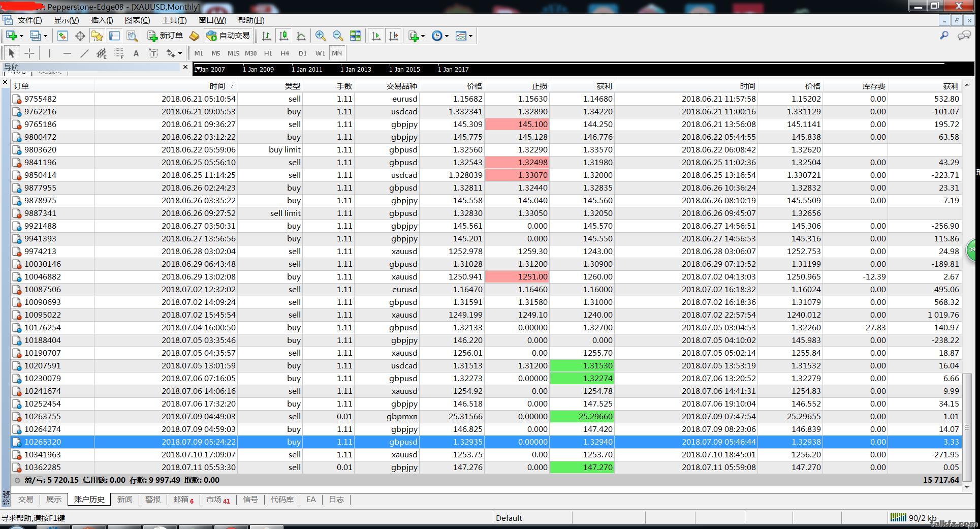Switch to M1 timeframe
Screen dimensions: 980x529
coord(199,53)
